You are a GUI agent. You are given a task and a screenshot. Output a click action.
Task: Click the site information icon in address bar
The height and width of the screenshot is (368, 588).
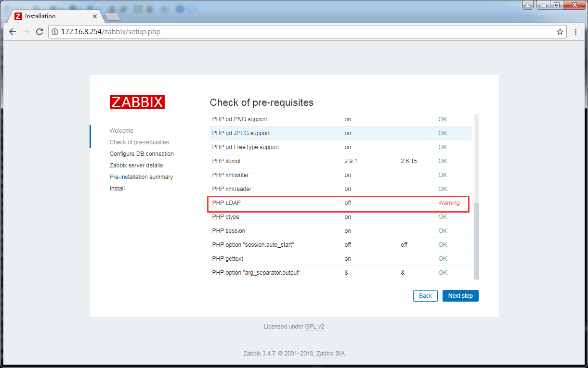(55, 32)
